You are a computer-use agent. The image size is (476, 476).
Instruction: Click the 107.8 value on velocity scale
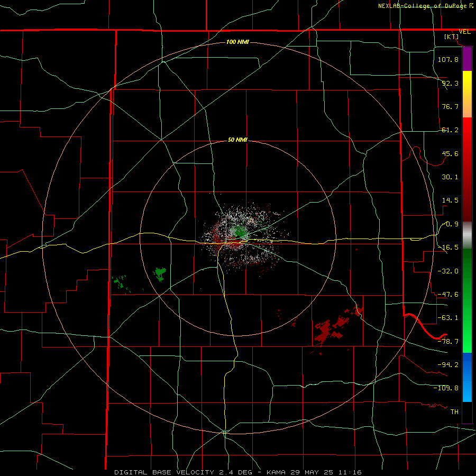tap(448, 59)
